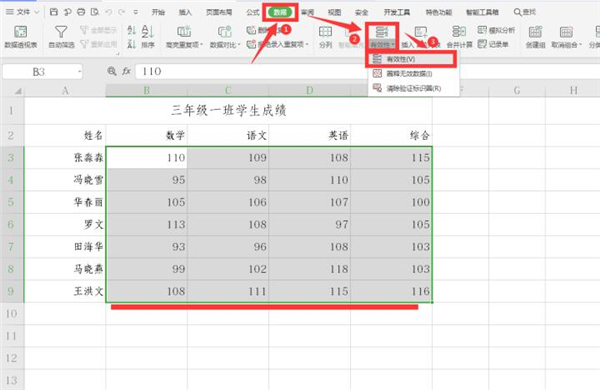
Task: Open the 文件 file menu
Action: 23,12
